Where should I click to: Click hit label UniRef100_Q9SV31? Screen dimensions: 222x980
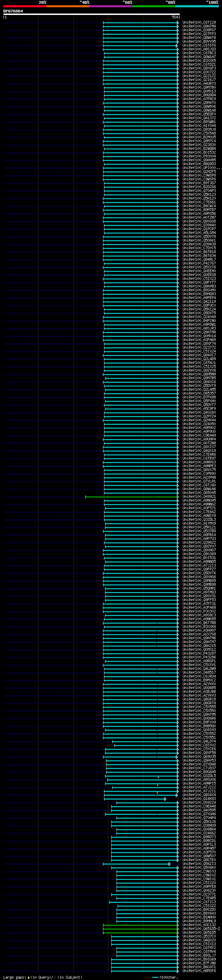point(199,596)
